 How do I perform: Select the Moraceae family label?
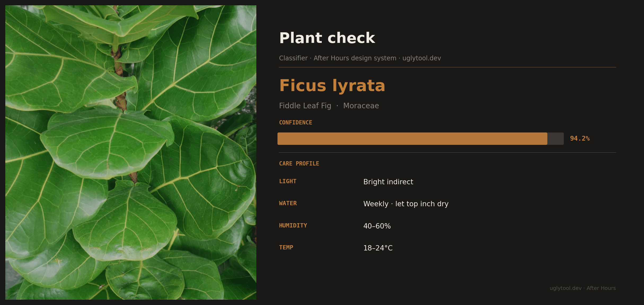[361, 105]
